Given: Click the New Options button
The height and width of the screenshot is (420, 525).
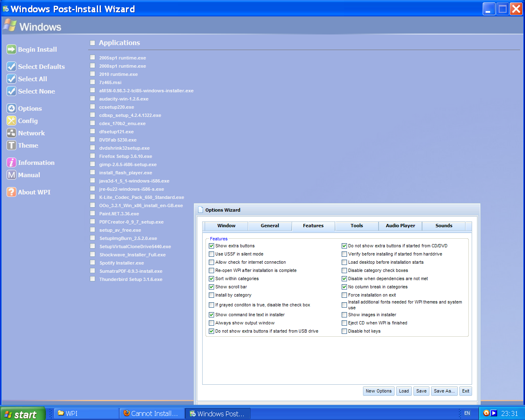Looking at the screenshot, I should point(379,391).
